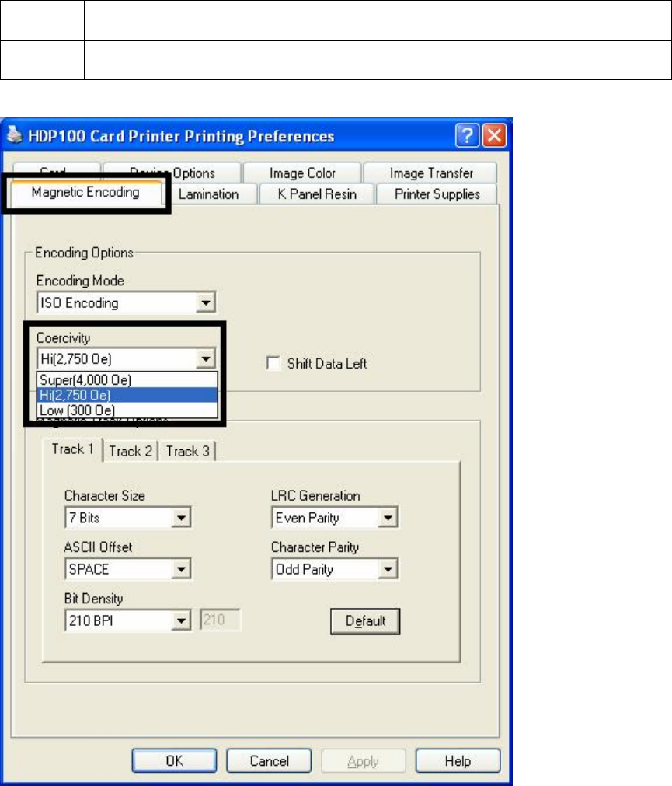Viewport: 672px width, 786px height.
Task: Switch to Device Options tab
Action: (172, 173)
